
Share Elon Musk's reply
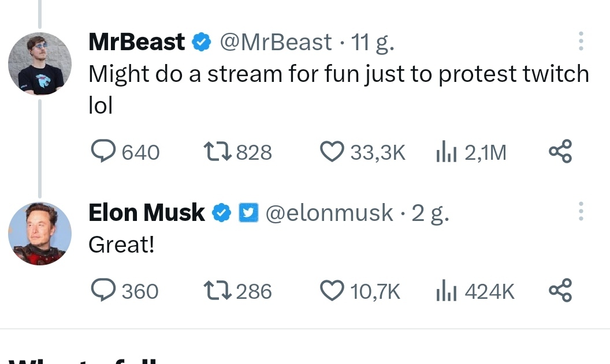pos(560,290)
